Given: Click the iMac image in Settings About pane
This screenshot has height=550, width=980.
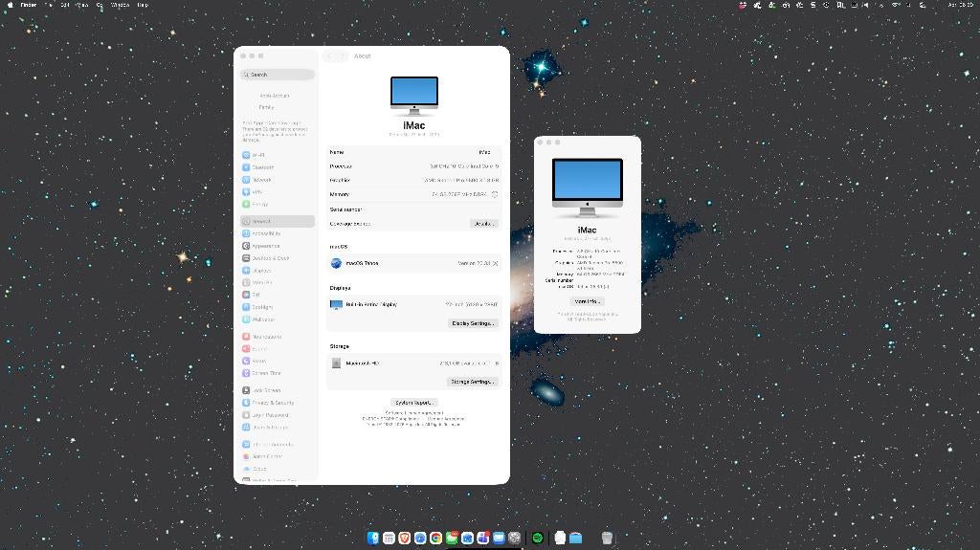Looking at the screenshot, I should 413,97.
